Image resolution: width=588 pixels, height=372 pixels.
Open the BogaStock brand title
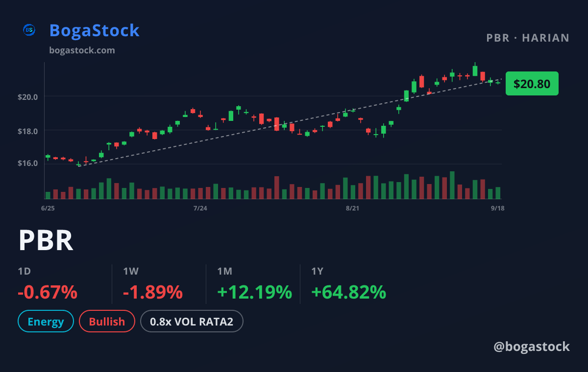tap(95, 30)
